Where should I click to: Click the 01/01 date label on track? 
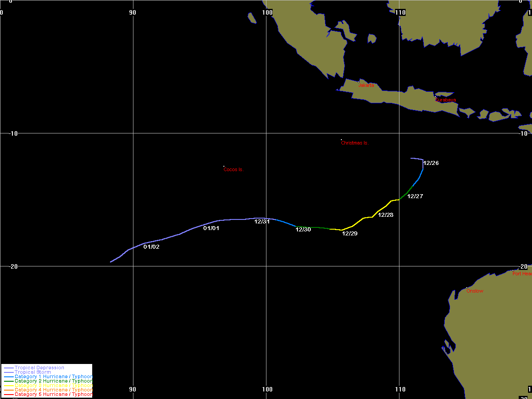click(211, 228)
